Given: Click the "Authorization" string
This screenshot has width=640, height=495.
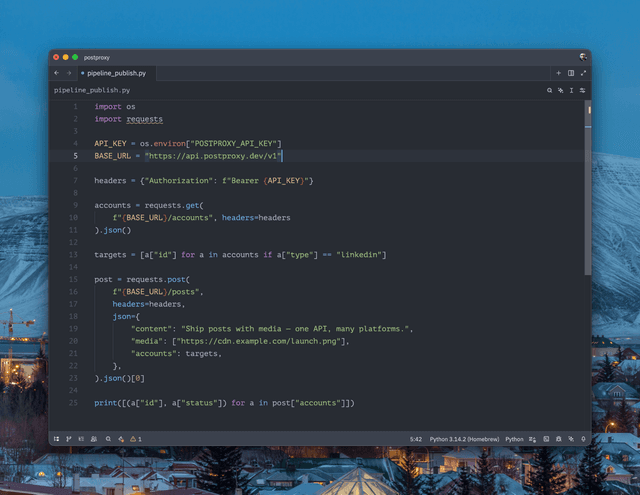Looking at the screenshot, I should click(178, 181).
